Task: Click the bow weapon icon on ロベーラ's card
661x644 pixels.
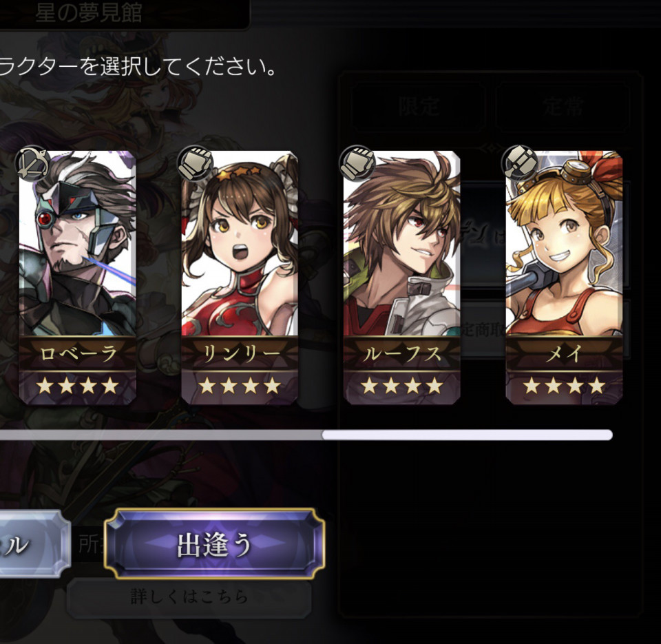Action: [x=32, y=163]
